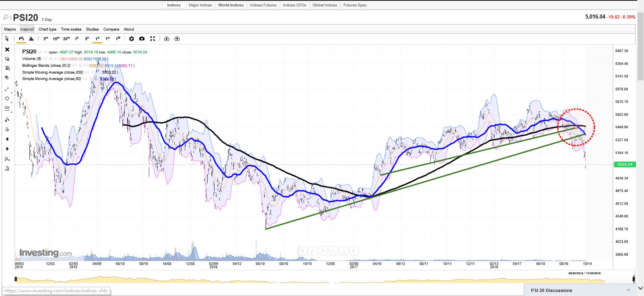This screenshot has height=296, width=644.
Task: Click the bottom zoom-reset icon in sidebar
Action: click(7, 169)
